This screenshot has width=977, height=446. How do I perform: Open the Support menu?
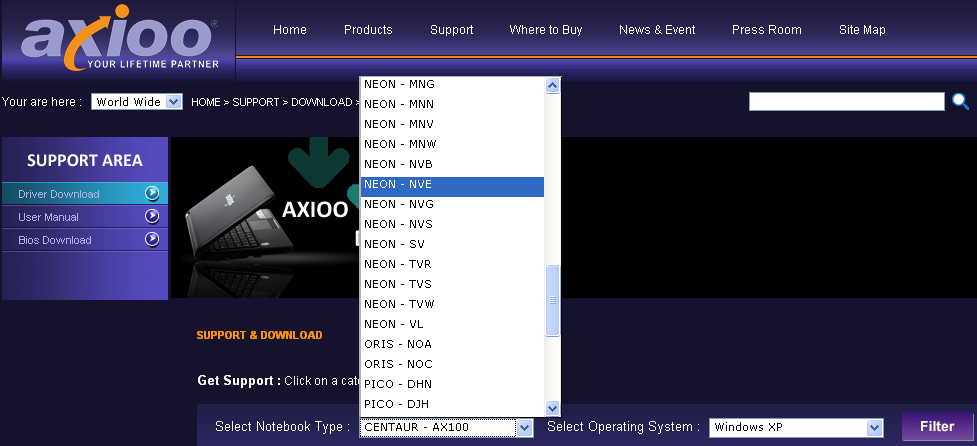[x=452, y=29]
